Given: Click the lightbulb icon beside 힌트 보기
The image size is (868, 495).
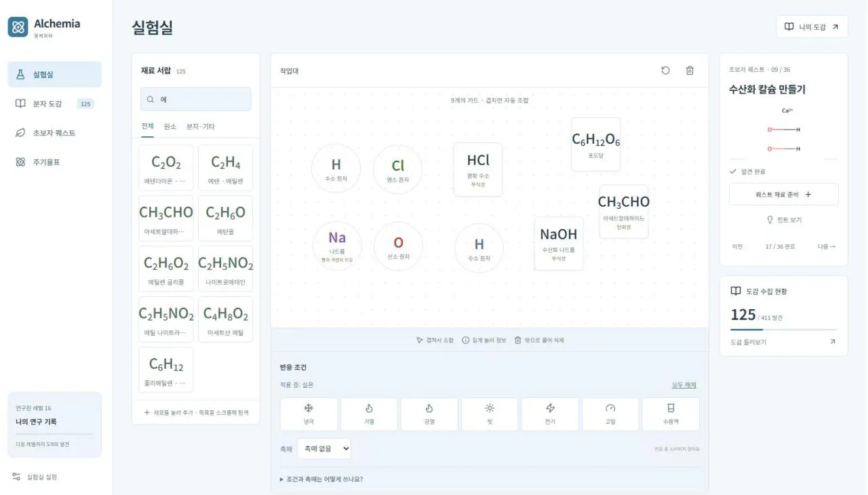Looking at the screenshot, I should click(x=770, y=220).
